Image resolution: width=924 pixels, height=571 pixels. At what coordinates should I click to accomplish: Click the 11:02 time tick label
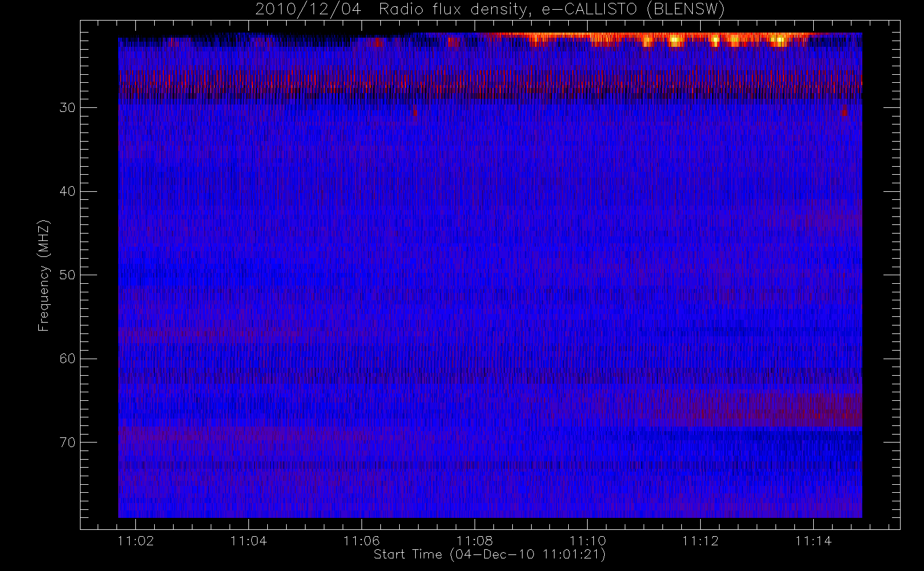pyautogui.click(x=136, y=541)
